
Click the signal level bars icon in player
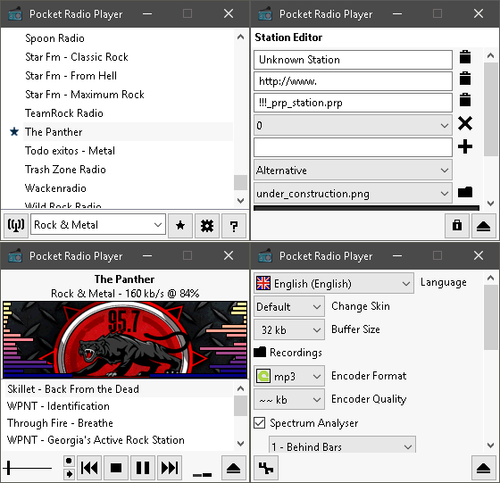(202, 474)
